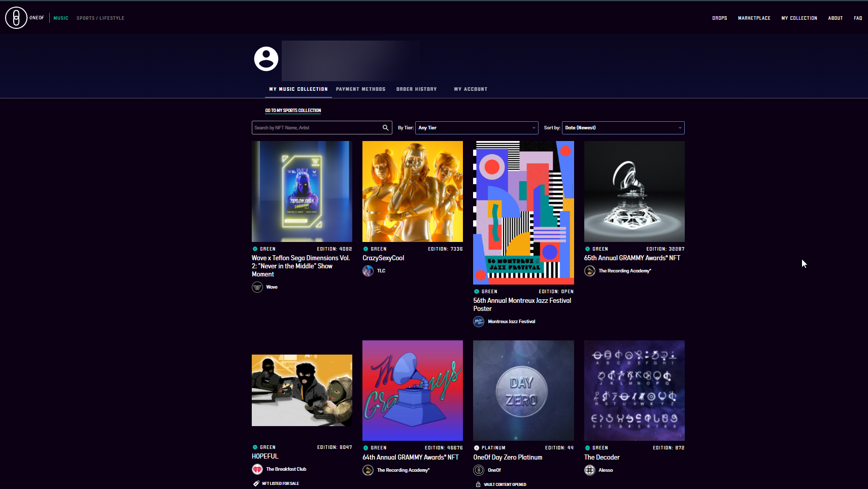The width and height of the screenshot is (868, 489).
Task: Click the Montreux Jazz Festival artist name
Action: (x=512, y=322)
